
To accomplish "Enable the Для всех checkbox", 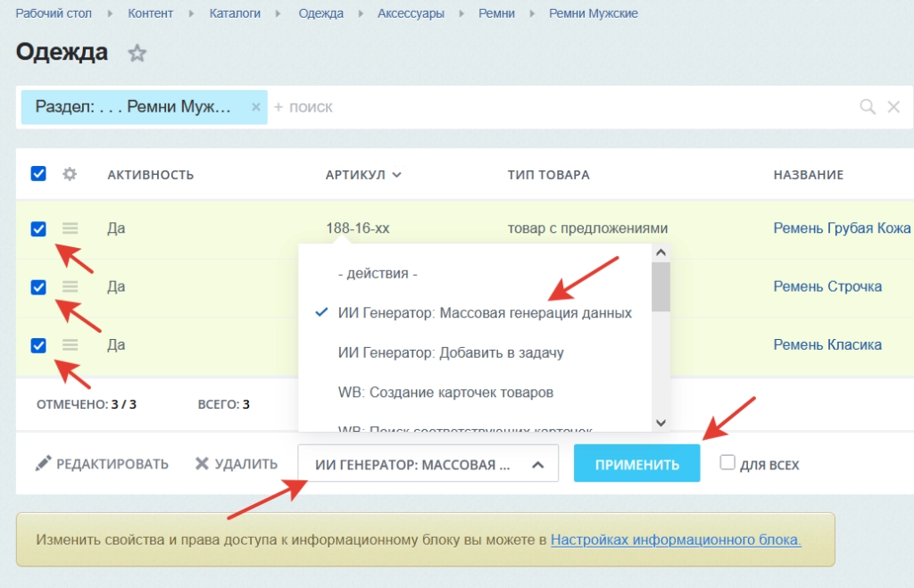I will [727, 463].
